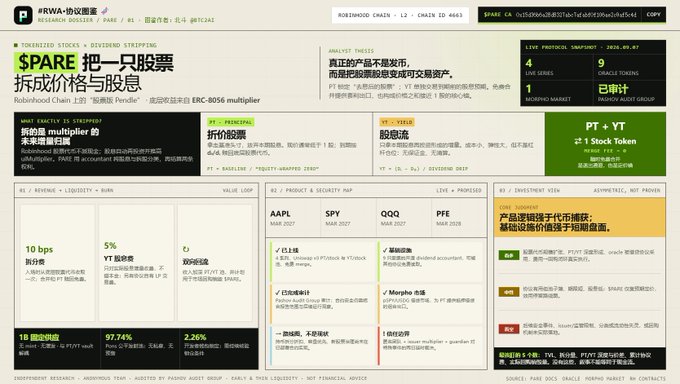Click 'PARE DOCS' in the source footer
Screen dimensions: 680x384
[544, 378]
